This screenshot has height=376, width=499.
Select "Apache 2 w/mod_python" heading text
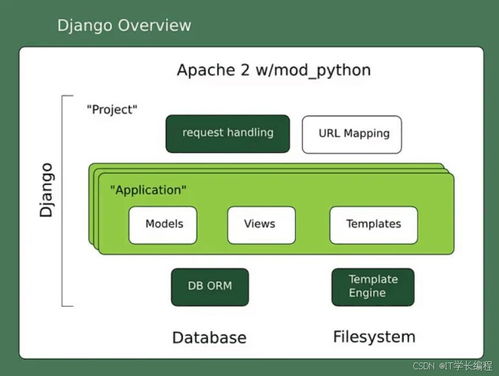coord(274,71)
